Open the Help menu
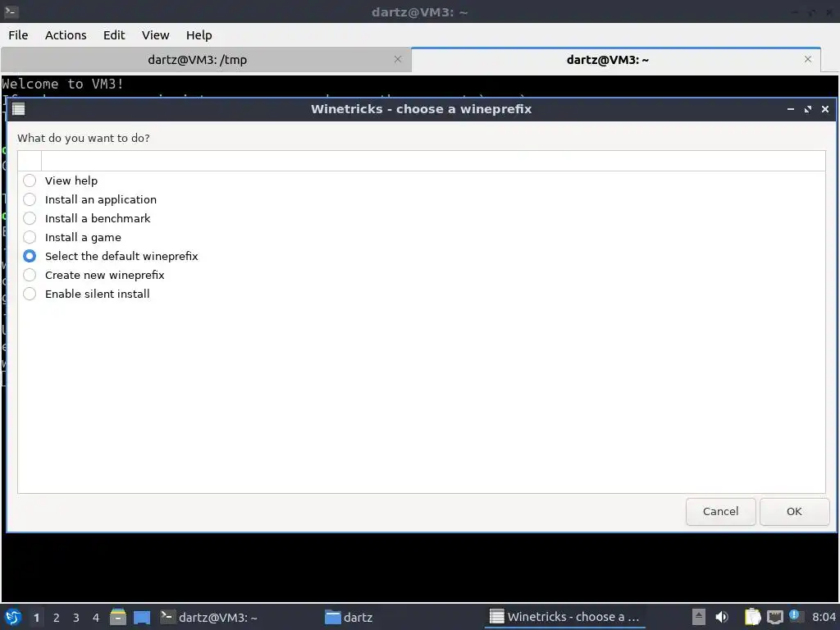The height and width of the screenshot is (630, 840). point(199,34)
